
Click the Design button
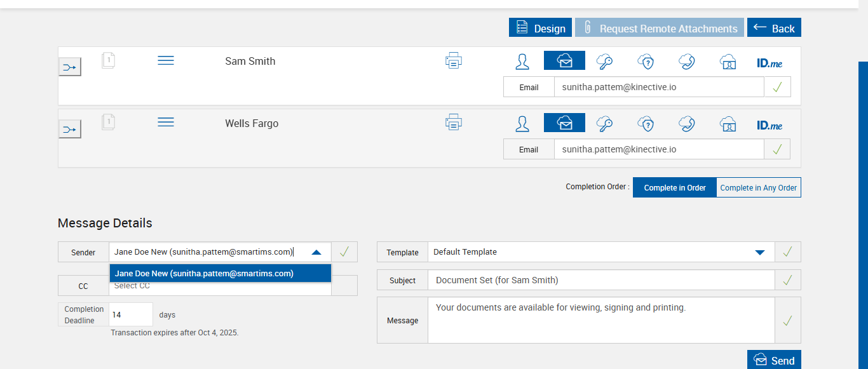click(540, 28)
